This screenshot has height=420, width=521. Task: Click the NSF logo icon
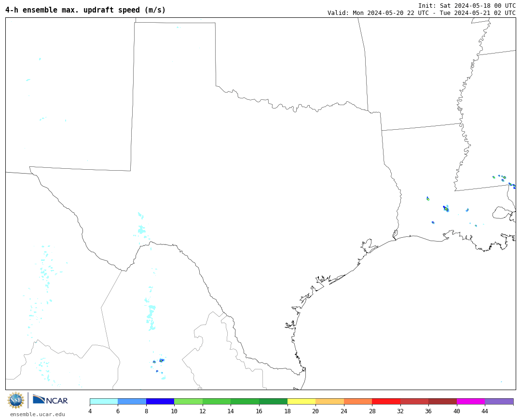[16, 400]
